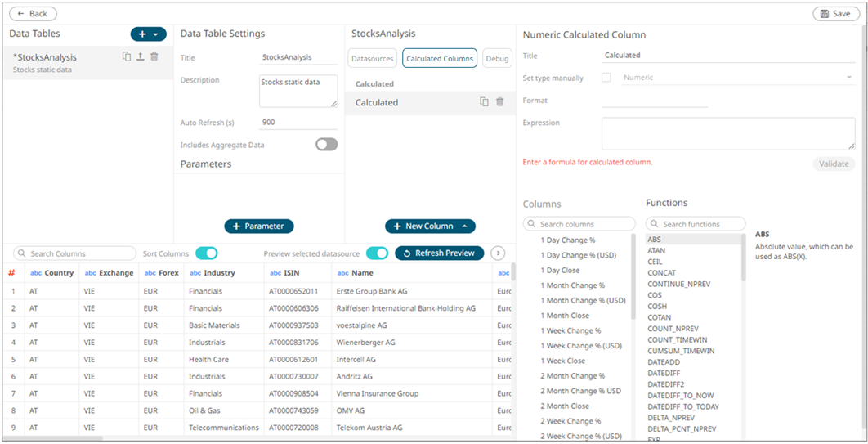This screenshot has height=444, width=868.
Task: Switch to the Datasources tab
Action: 373,58
